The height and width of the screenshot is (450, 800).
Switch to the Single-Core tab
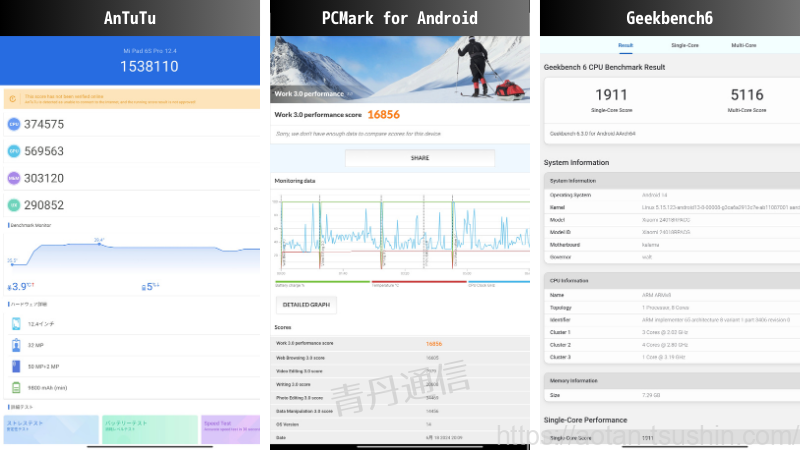pos(684,45)
